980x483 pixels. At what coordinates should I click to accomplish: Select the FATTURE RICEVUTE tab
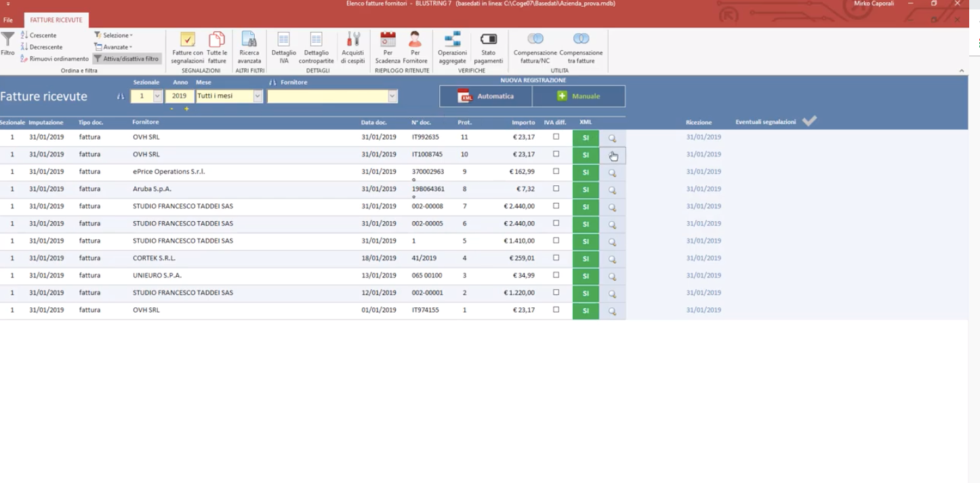pyautogui.click(x=56, y=20)
